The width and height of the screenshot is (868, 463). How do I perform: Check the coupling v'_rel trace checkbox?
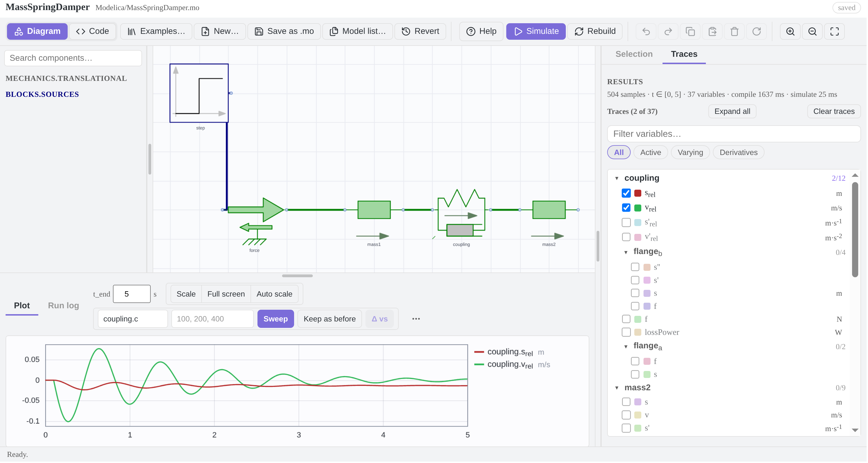tap(626, 237)
